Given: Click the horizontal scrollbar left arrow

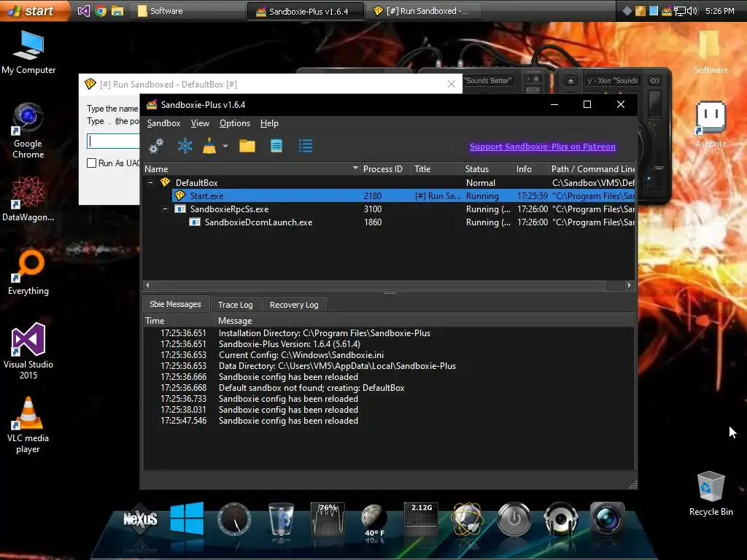Looking at the screenshot, I should (147, 285).
